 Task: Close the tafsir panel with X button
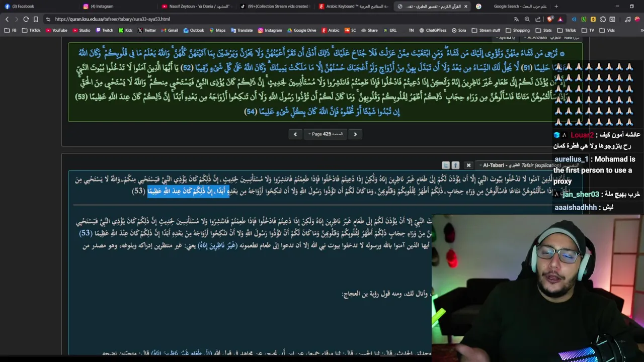click(x=468, y=165)
